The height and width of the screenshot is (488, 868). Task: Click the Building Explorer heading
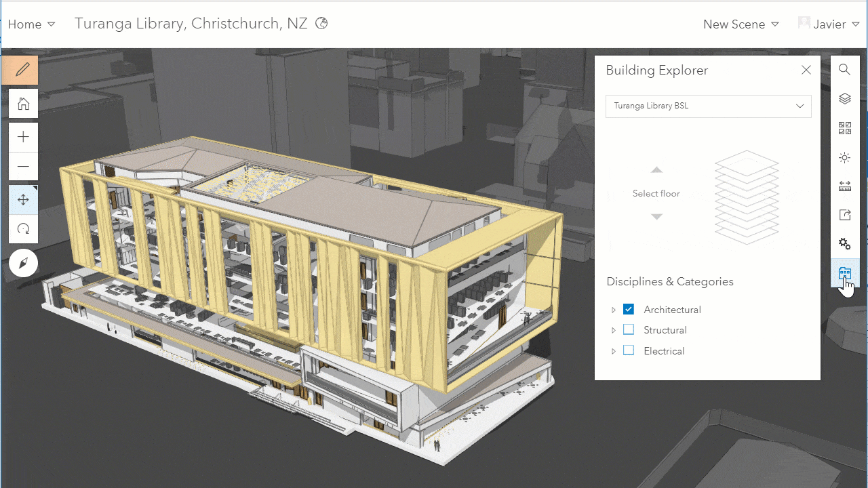(656, 70)
